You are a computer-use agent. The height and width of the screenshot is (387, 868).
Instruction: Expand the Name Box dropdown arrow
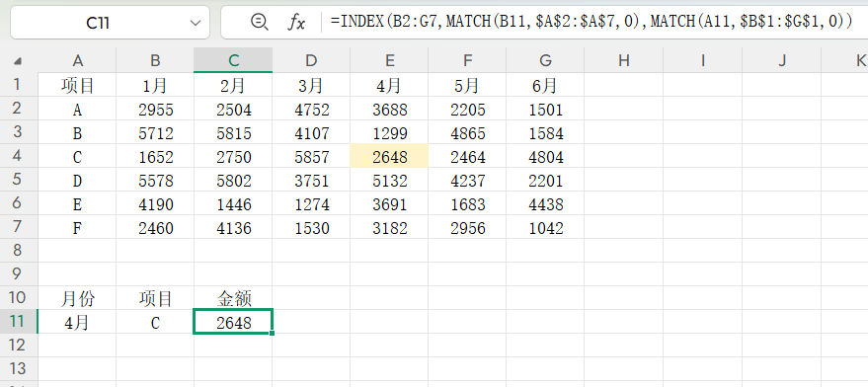(x=195, y=23)
